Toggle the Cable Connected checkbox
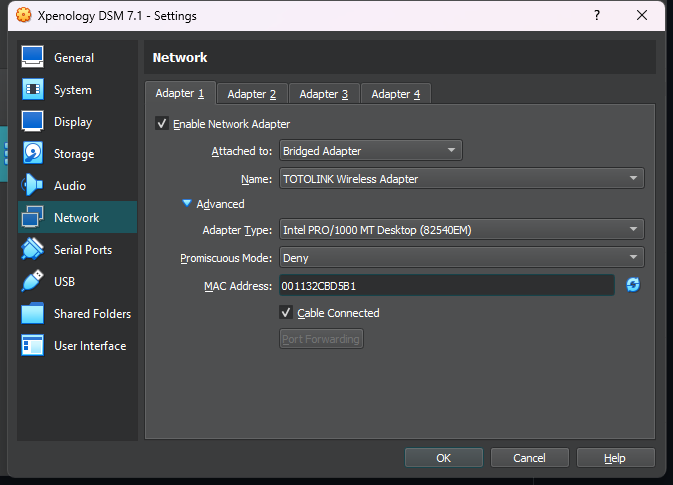The image size is (673, 485). pos(286,312)
